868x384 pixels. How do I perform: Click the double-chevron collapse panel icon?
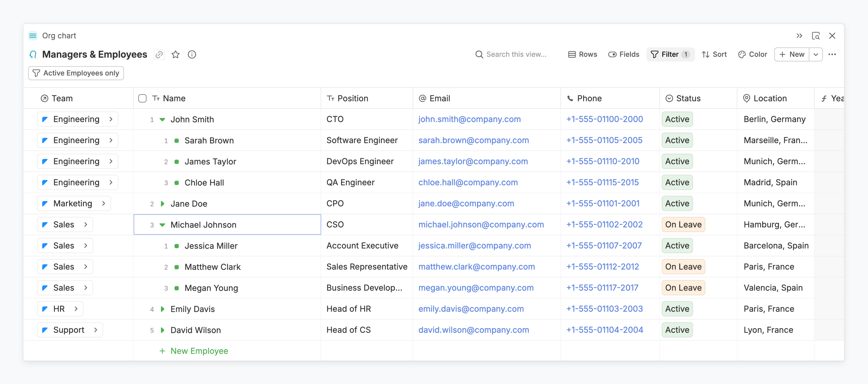coord(799,36)
